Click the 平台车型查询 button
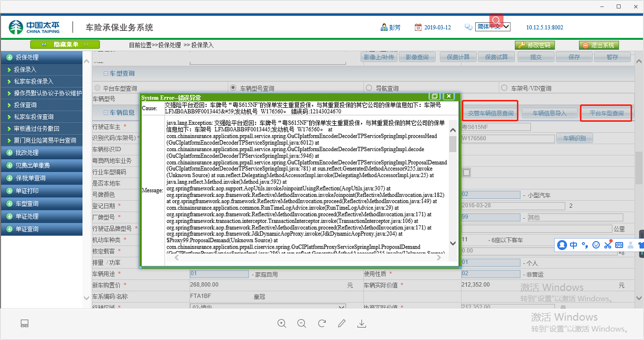The width and height of the screenshot is (644, 340). click(606, 113)
